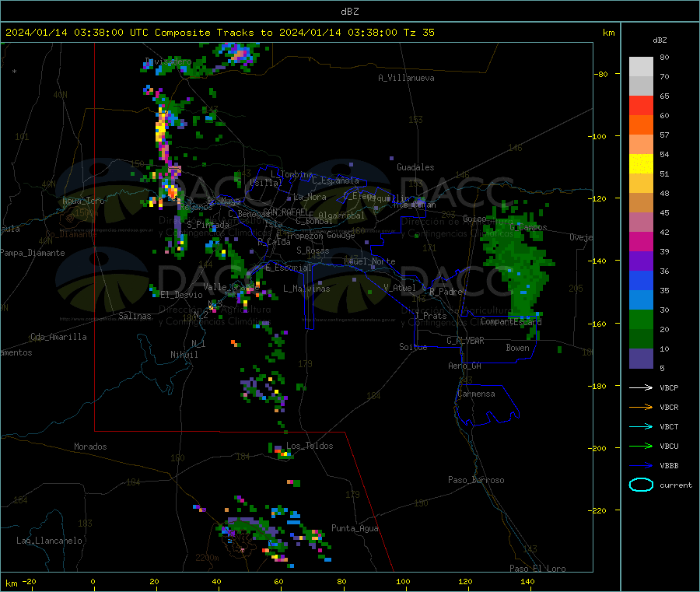
Task: Click the 'Tz 35' text in header
Action: 418,33
